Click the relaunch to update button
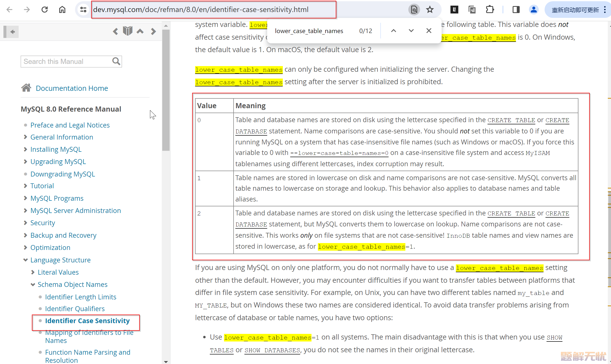The width and height of the screenshot is (611, 364). pyautogui.click(x=575, y=10)
